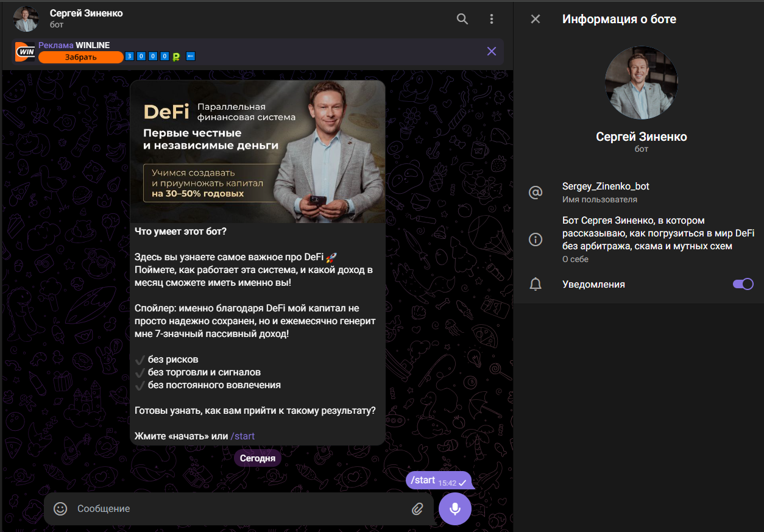Open the three-dot chat options menu
Viewport: 764px width, 532px height.
coord(492,19)
